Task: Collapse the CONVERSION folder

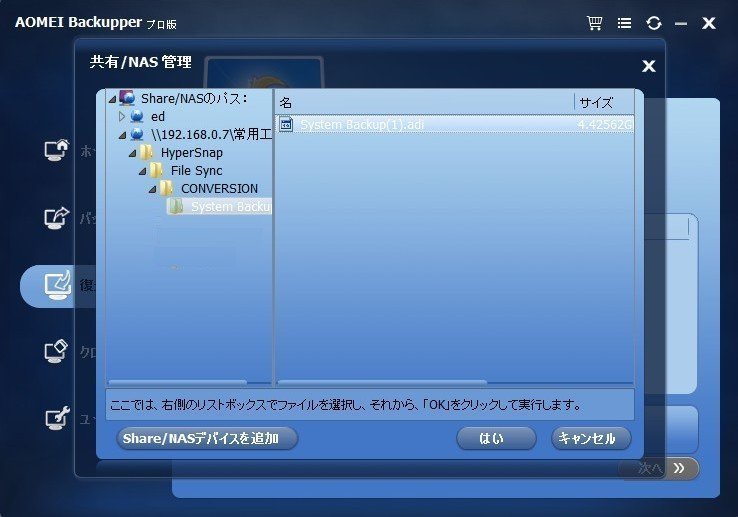Action: coord(152,189)
